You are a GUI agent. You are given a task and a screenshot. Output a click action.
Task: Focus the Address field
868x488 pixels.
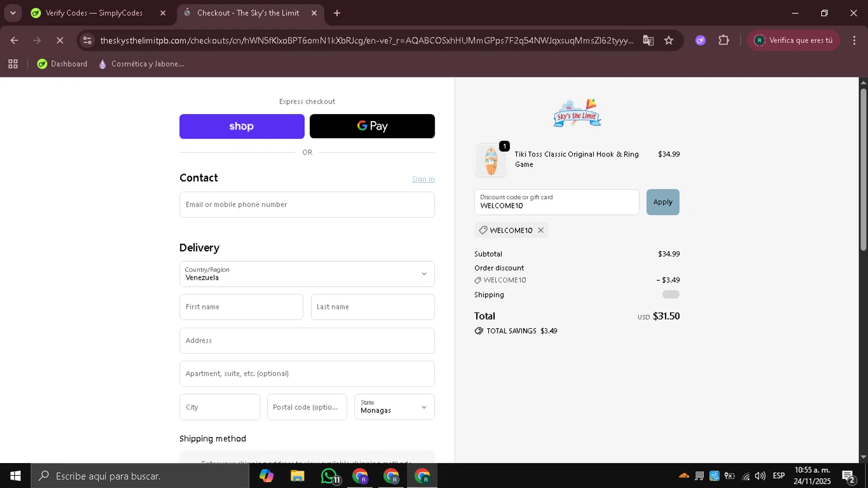click(307, 340)
